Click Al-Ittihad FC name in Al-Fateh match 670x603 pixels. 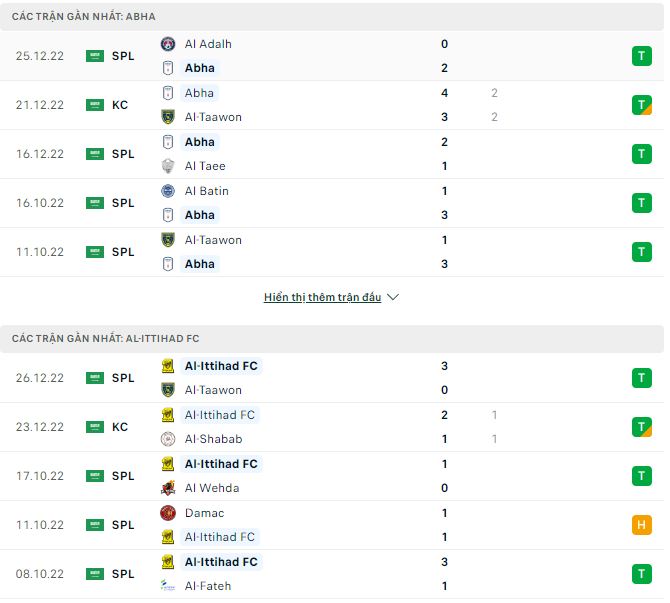click(221, 562)
